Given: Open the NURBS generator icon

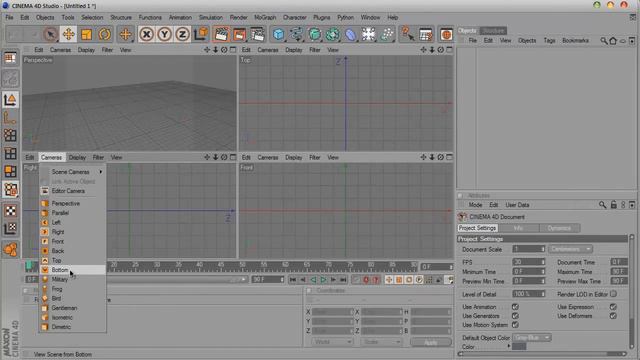Looking at the screenshot, I should [315, 34].
